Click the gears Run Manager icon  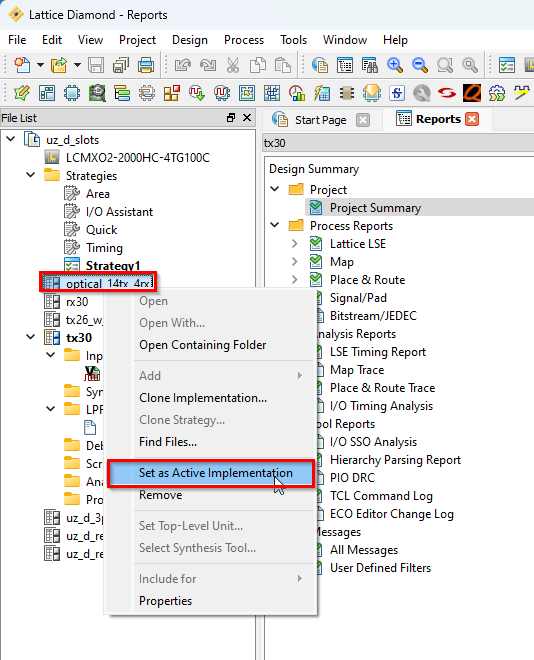point(497,93)
